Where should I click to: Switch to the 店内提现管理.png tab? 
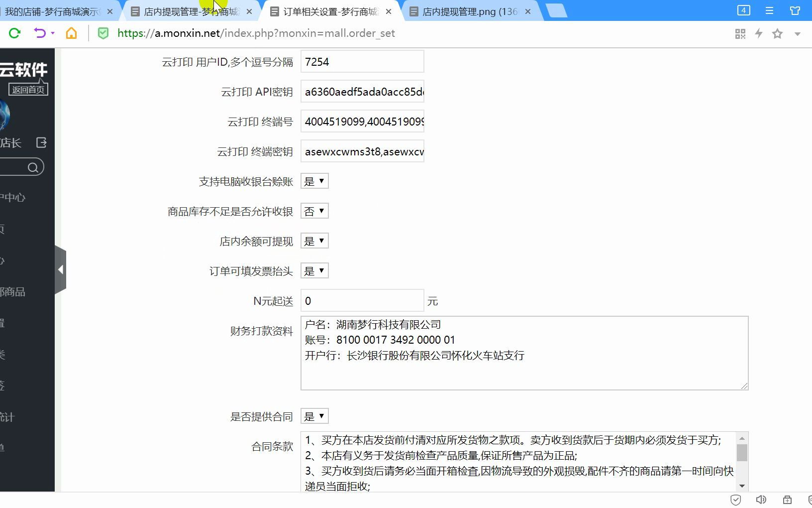click(x=470, y=11)
